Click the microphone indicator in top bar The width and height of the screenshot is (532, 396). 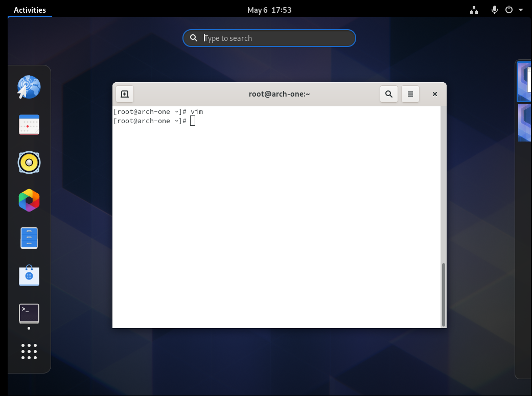point(494,10)
